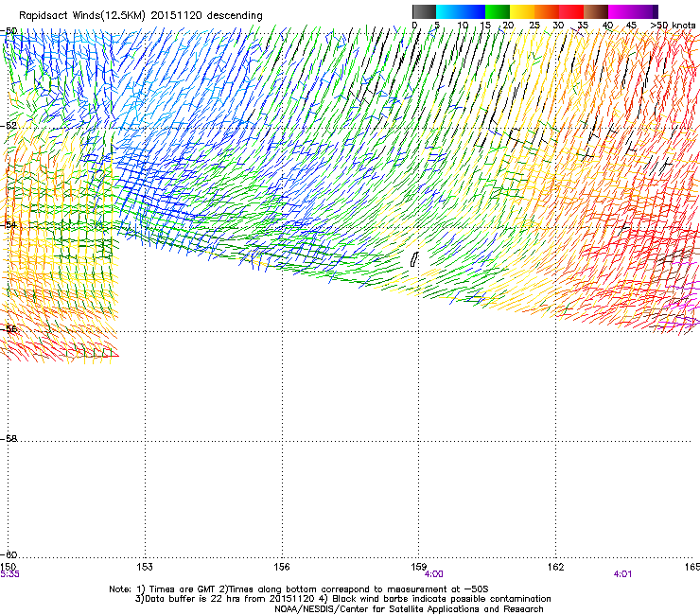Click the 'Times are GMT' note line

click(299, 589)
